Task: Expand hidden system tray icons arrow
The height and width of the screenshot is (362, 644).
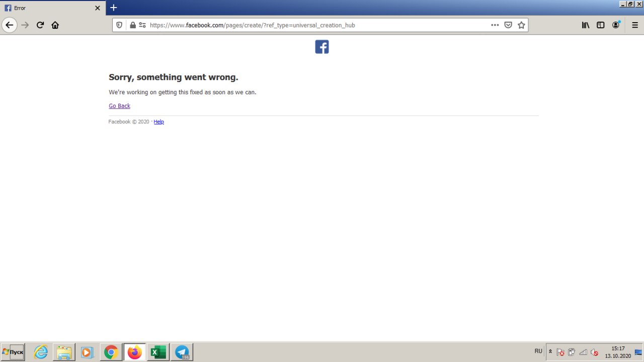Action: (x=550, y=352)
